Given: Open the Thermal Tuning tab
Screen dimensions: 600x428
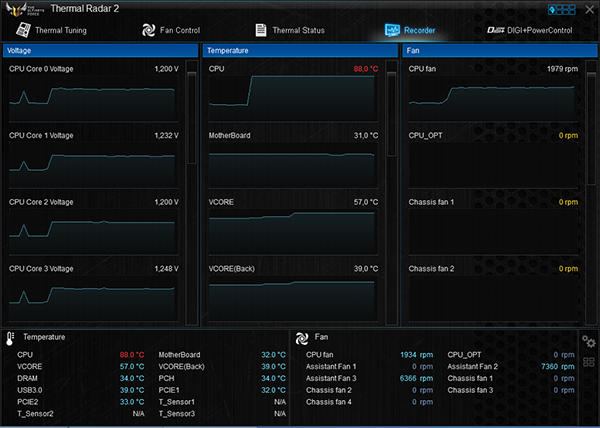Looking at the screenshot, I should tap(51, 30).
